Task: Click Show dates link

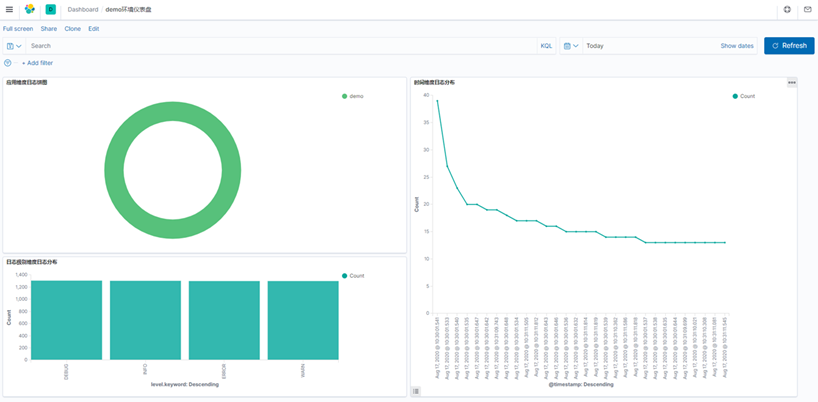Action: (737, 46)
